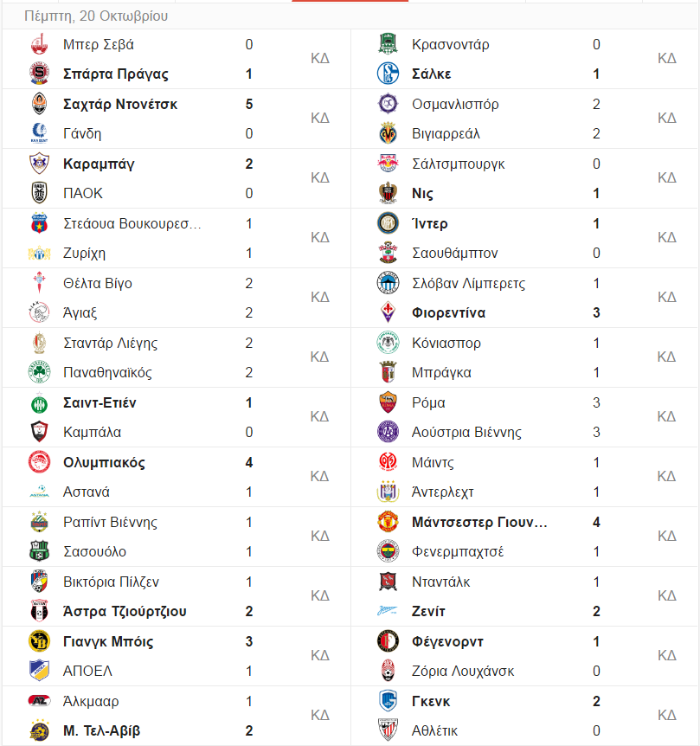
Task: Open the Καραμπάγ vs ΠΑΟΚ score 2
Action: (248, 164)
